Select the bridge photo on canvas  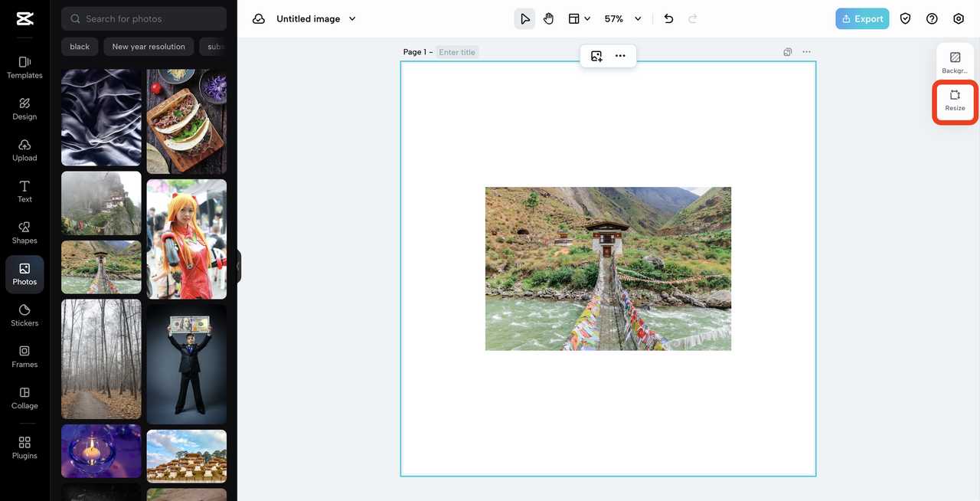(x=608, y=269)
